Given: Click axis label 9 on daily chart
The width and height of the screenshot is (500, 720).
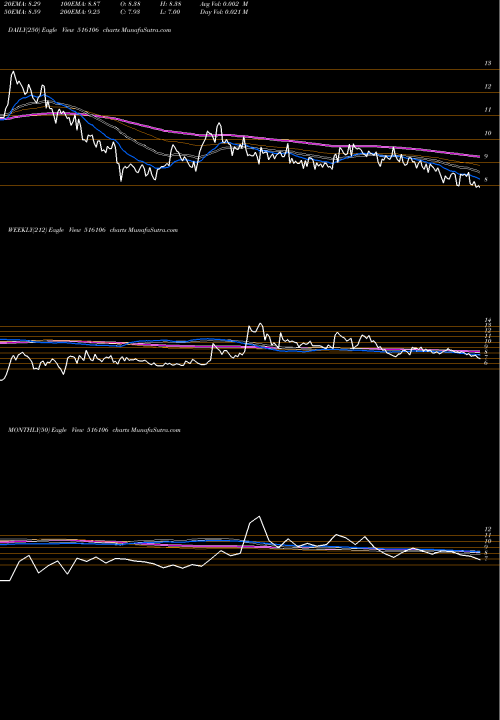Looking at the screenshot, I should click(486, 157).
